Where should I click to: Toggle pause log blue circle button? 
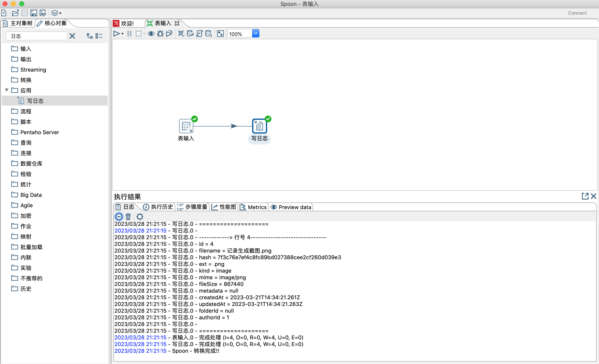point(119,216)
